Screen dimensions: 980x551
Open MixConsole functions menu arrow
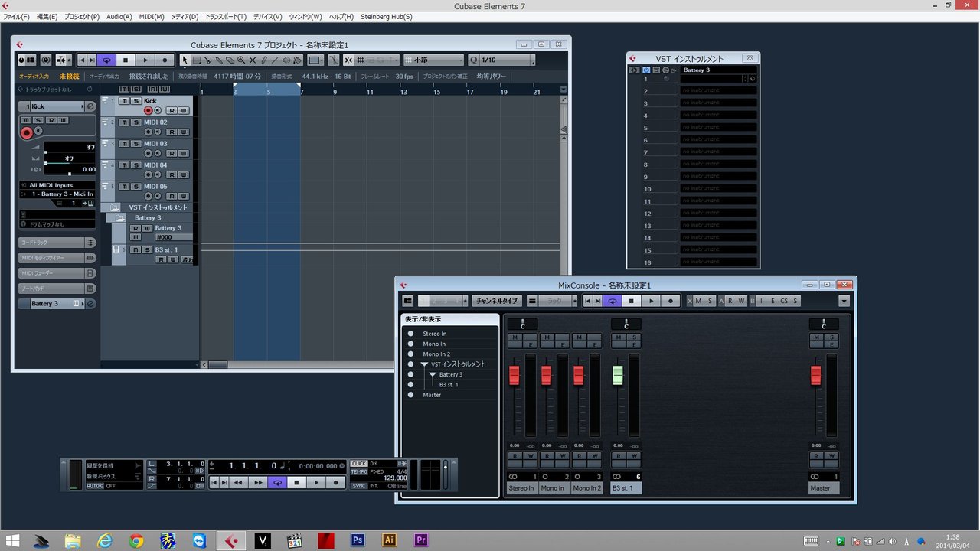point(844,301)
